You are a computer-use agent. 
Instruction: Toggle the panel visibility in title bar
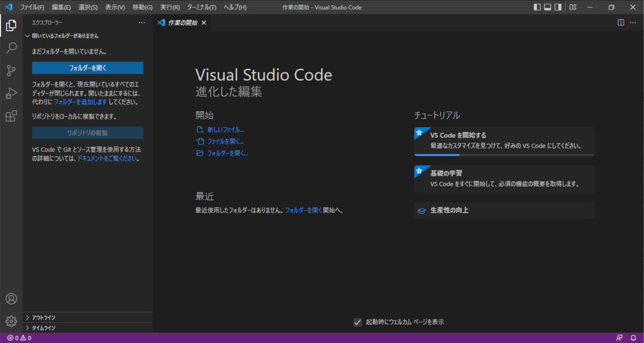tap(547, 7)
